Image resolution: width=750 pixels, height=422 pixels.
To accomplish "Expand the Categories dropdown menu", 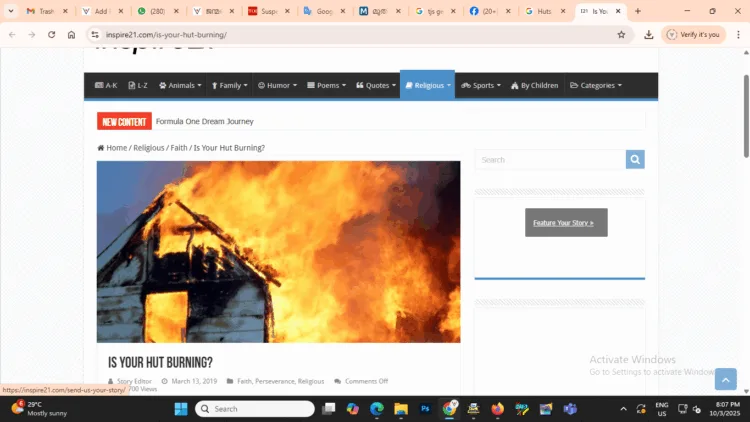I will tap(596, 86).
